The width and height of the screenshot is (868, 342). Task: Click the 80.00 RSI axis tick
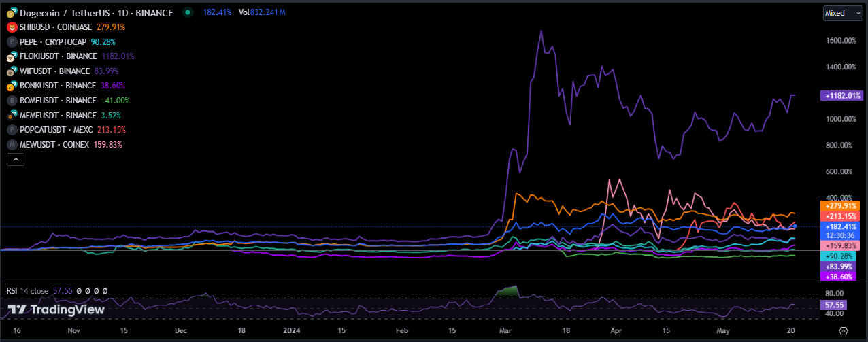(x=835, y=293)
